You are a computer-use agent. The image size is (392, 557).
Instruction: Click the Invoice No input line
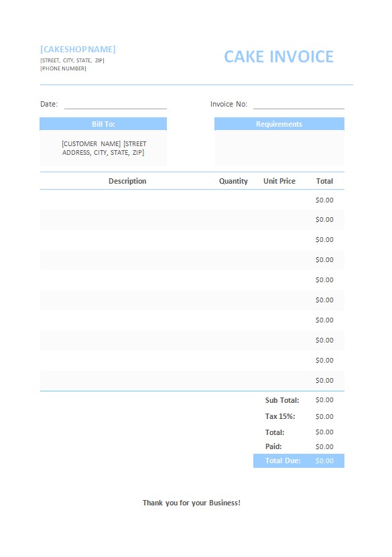pos(299,105)
